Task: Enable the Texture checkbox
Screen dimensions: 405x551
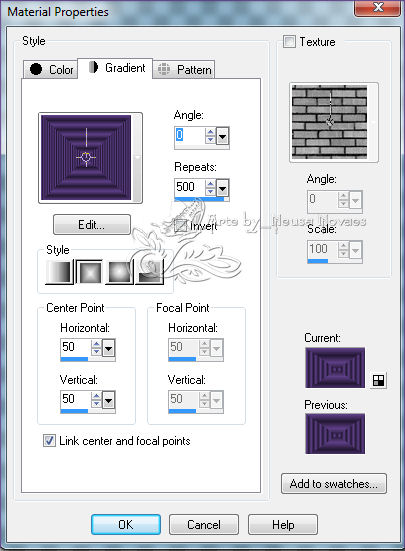Action: pos(289,41)
